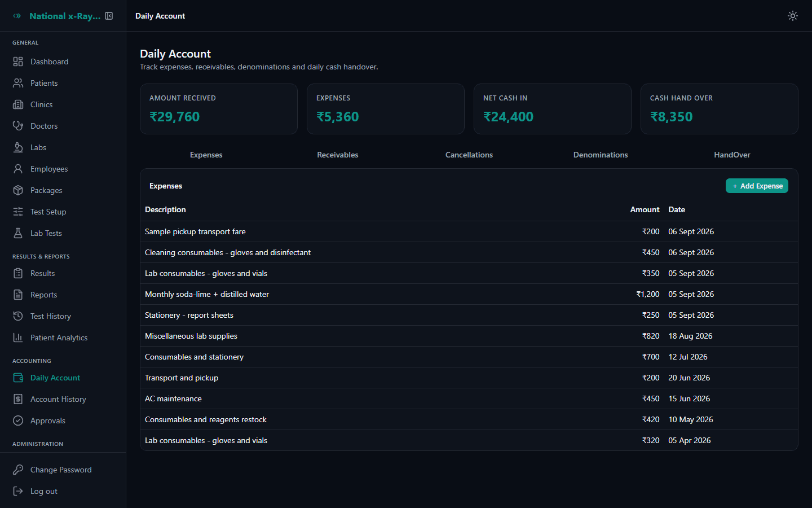The image size is (812, 508).
Task: Click the Daily Account breadcrumb title
Action: pos(160,16)
